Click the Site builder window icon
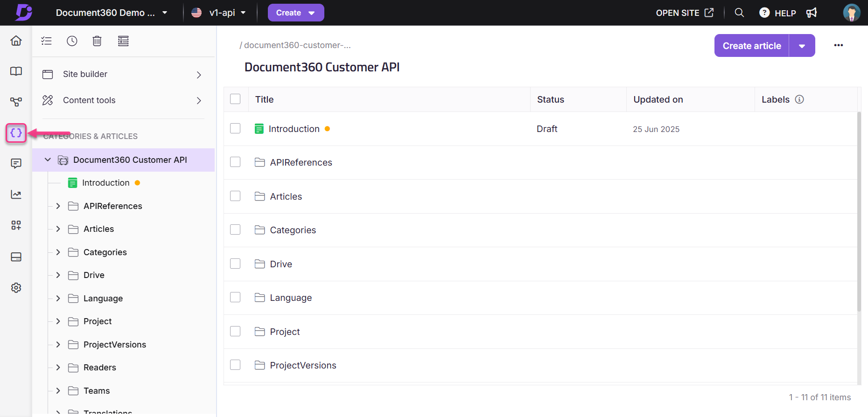This screenshot has height=417, width=868. point(48,74)
